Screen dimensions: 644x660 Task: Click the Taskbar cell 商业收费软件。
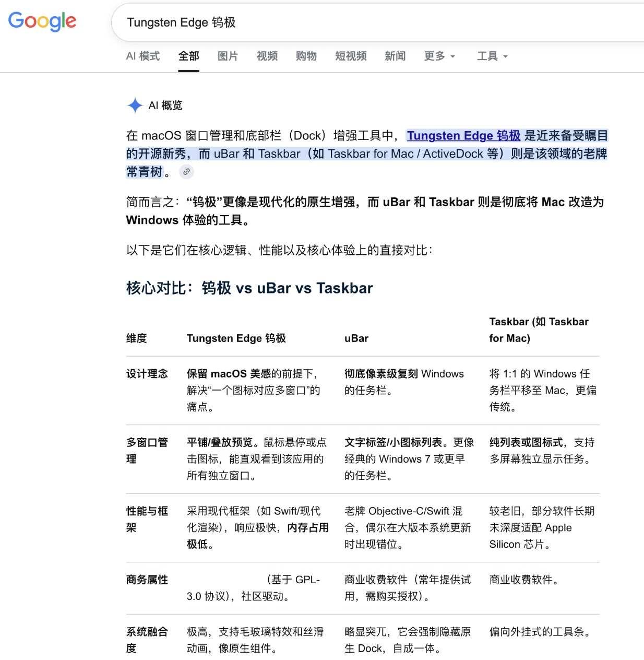coord(526,580)
